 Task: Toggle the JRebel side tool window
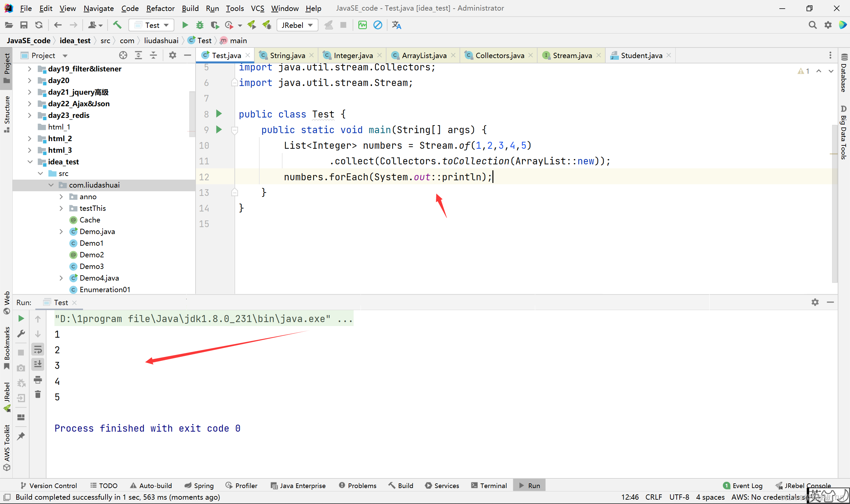click(7, 397)
